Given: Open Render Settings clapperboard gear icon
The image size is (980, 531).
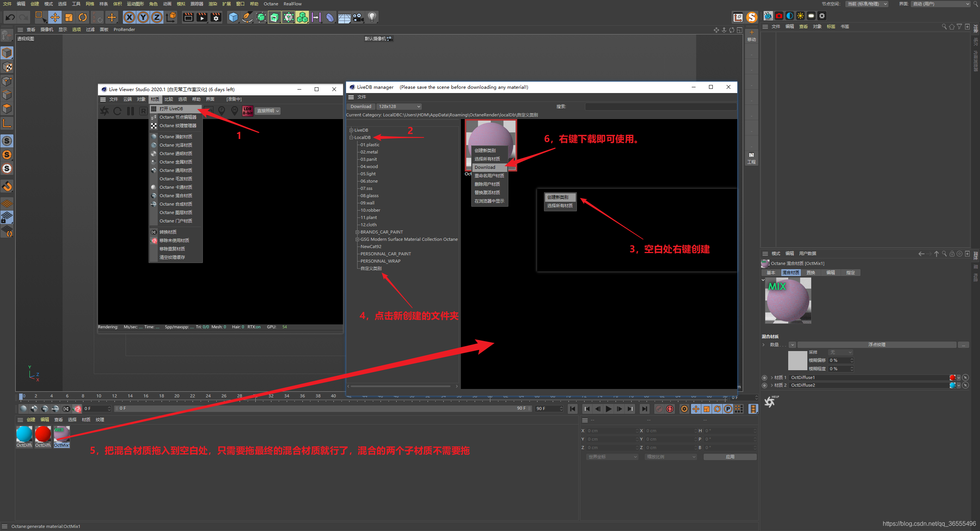Looking at the screenshot, I should pos(216,17).
